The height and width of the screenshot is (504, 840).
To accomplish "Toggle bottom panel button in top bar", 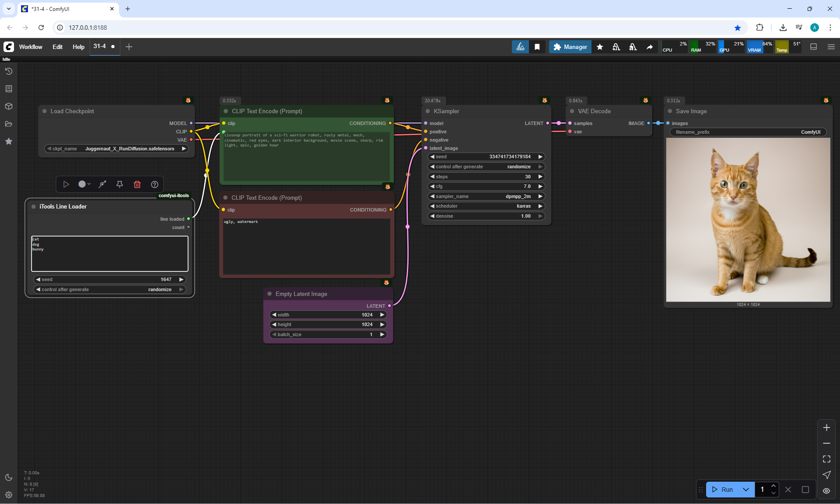I will click(x=814, y=47).
